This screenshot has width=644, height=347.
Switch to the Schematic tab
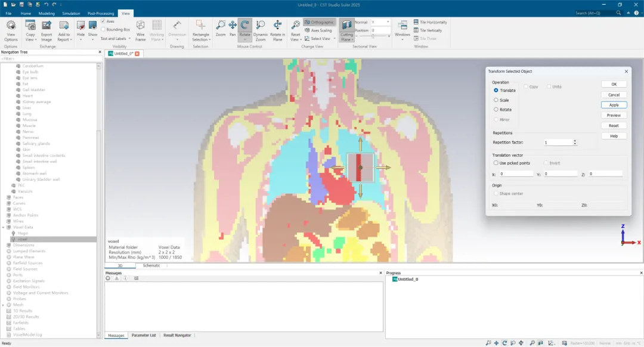click(x=151, y=266)
